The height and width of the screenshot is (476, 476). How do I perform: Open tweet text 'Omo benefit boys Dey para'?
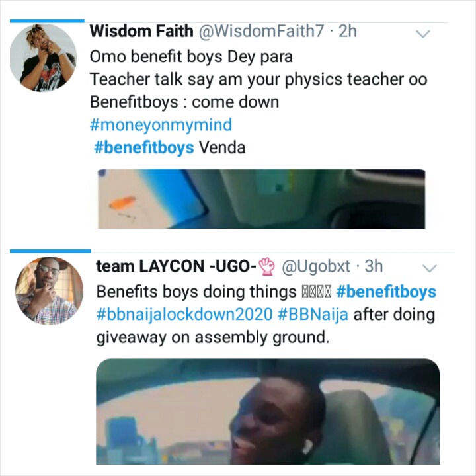pyautogui.click(x=191, y=57)
